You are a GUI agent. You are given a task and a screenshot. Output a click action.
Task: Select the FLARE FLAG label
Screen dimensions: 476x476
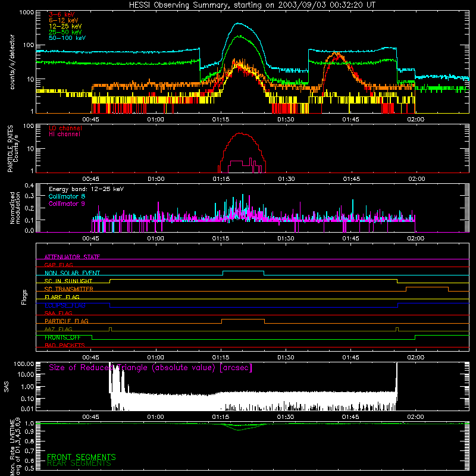point(62,297)
